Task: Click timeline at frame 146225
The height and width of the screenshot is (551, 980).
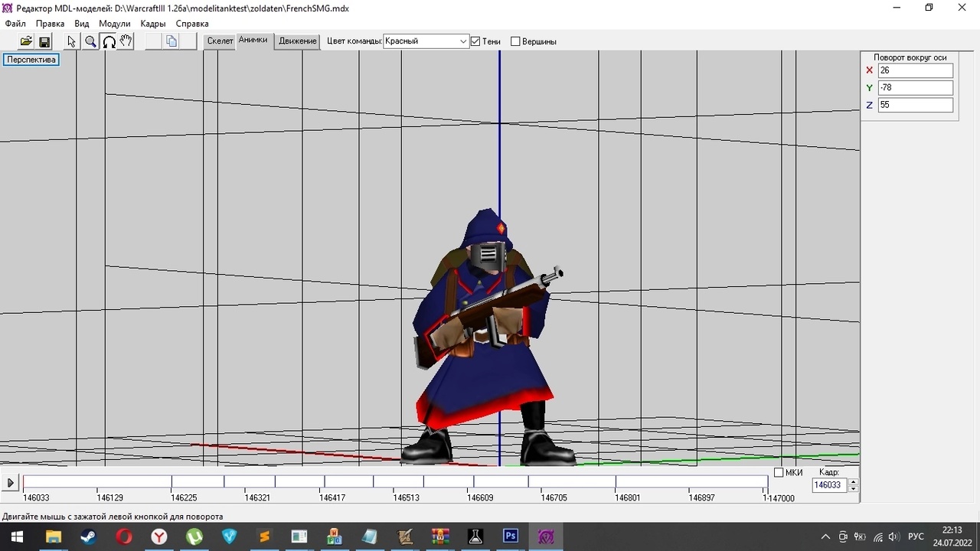Action: point(185,497)
